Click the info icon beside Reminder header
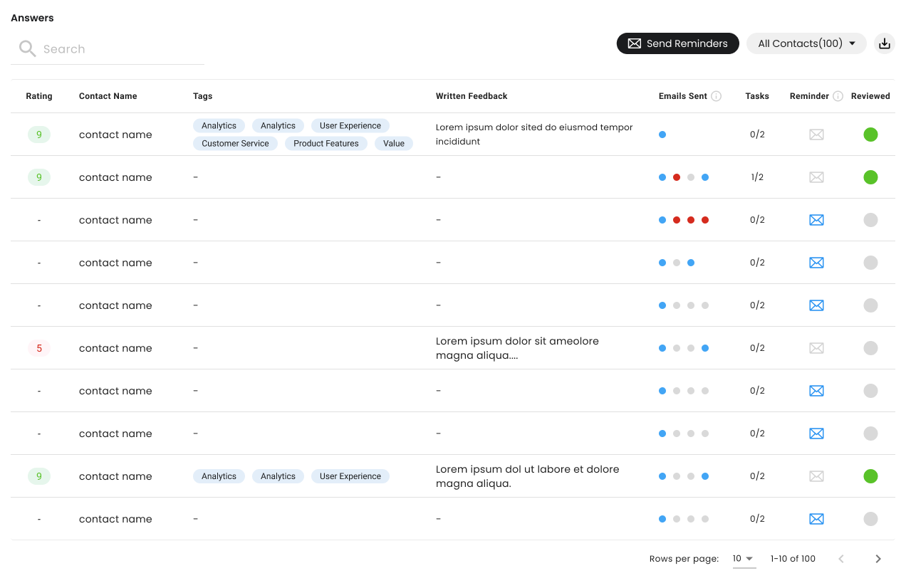This screenshot has width=906, height=588. tap(838, 96)
